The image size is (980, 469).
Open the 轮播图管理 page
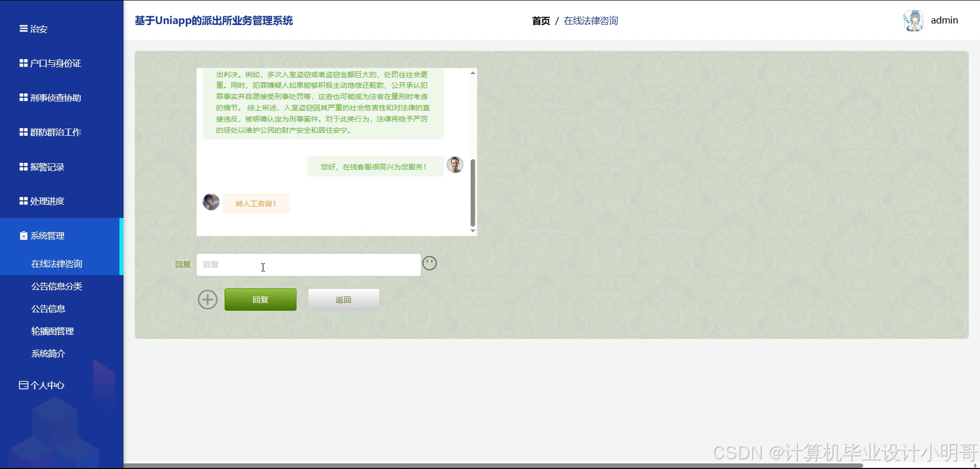click(x=52, y=331)
